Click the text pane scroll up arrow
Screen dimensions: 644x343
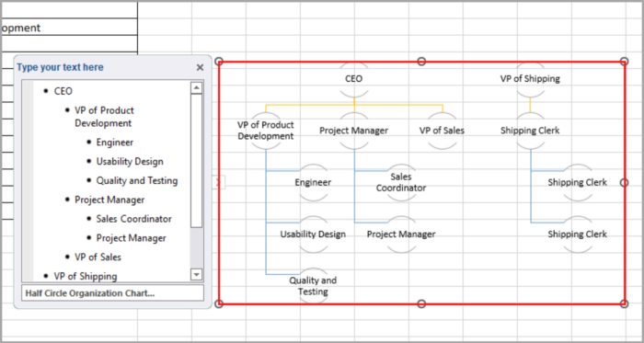pyautogui.click(x=197, y=87)
